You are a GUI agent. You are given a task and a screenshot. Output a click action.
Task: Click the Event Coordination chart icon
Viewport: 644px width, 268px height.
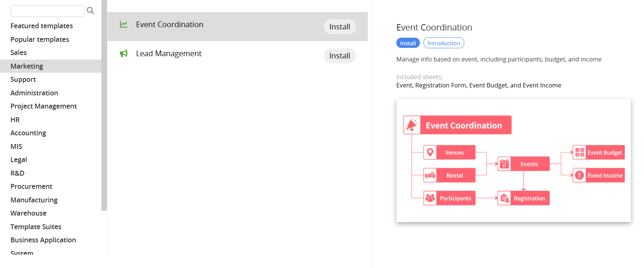coord(124,25)
